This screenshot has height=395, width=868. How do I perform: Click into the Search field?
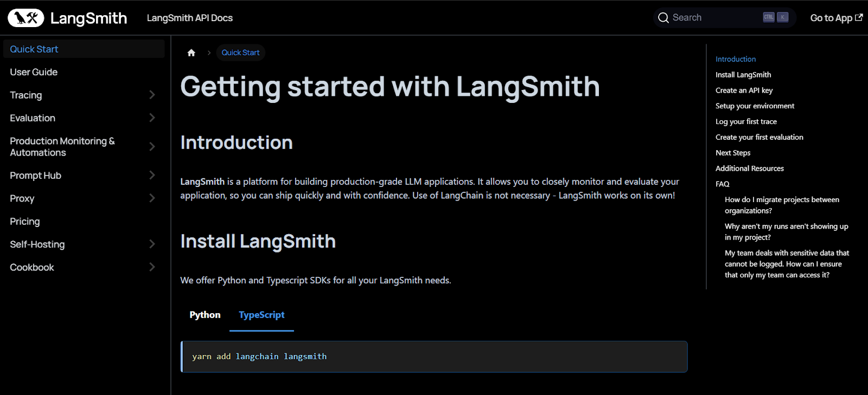725,18
